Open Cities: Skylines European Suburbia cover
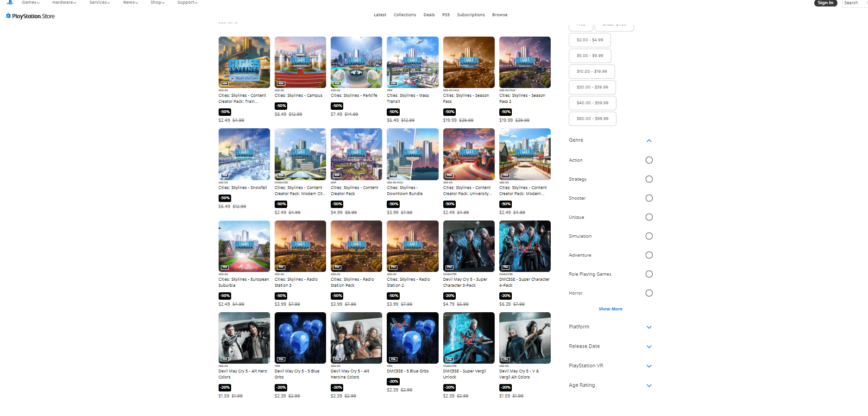Viewport: 868px width, 416px height. pyautogui.click(x=244, y=246)
